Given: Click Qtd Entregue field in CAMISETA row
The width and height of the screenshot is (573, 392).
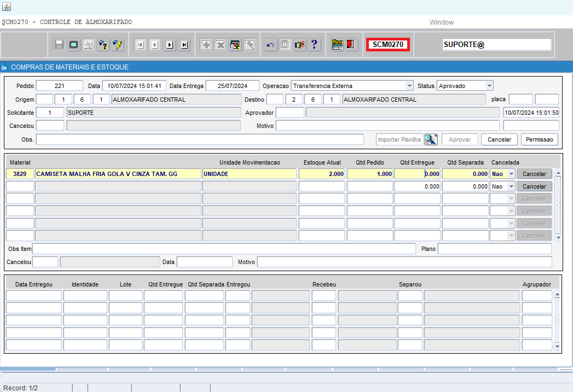Looking at the screenshot, I should click(x=418, y=174).
